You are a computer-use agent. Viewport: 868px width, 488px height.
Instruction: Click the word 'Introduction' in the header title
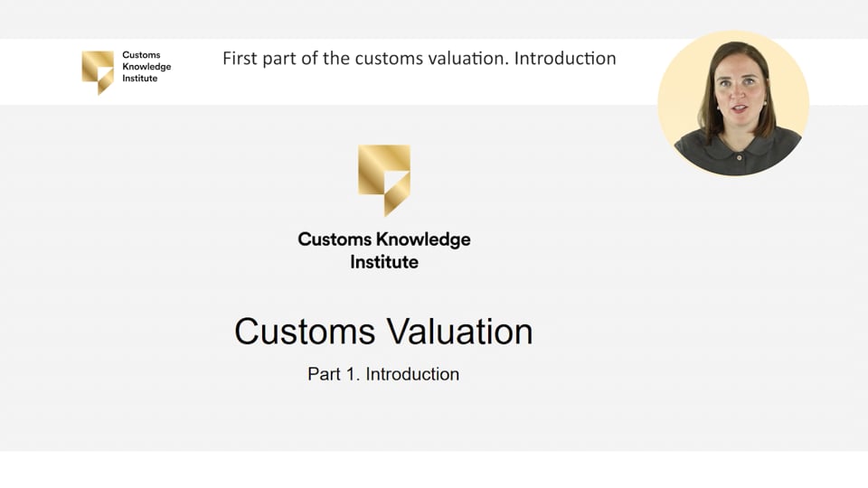(x=565, y=58)
